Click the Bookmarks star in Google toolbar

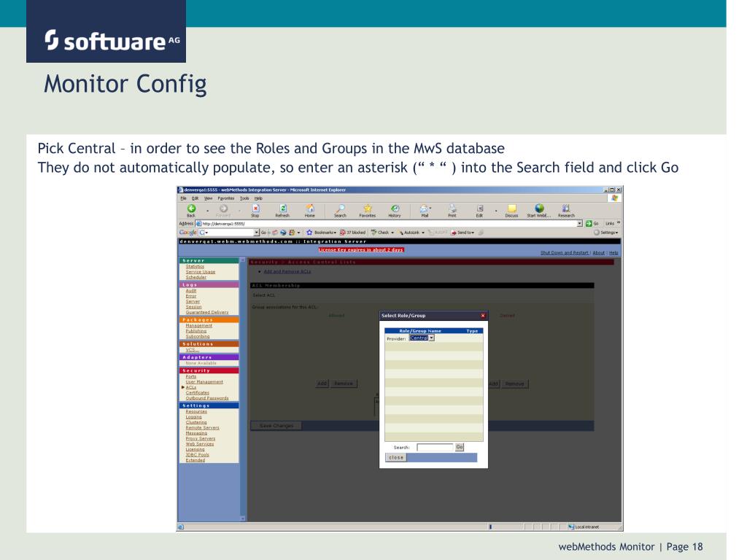pos(309,233)
